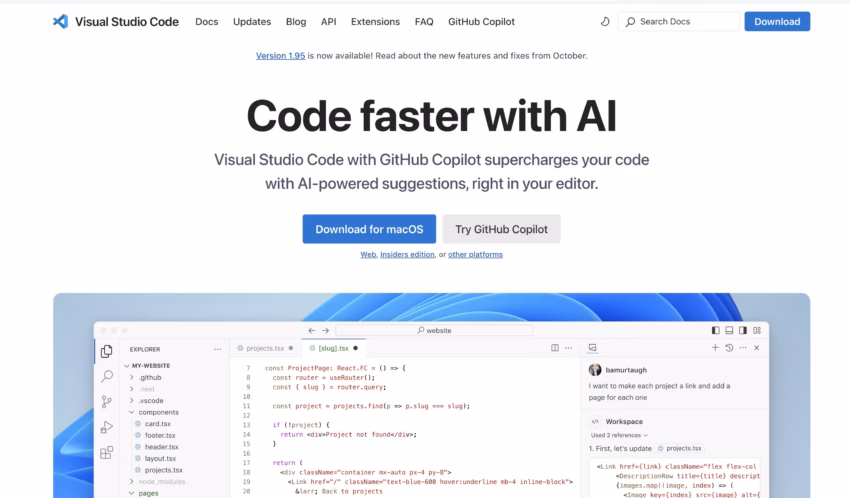
Task: Click the Visual Studio Code title text
Action: (127, 22)
